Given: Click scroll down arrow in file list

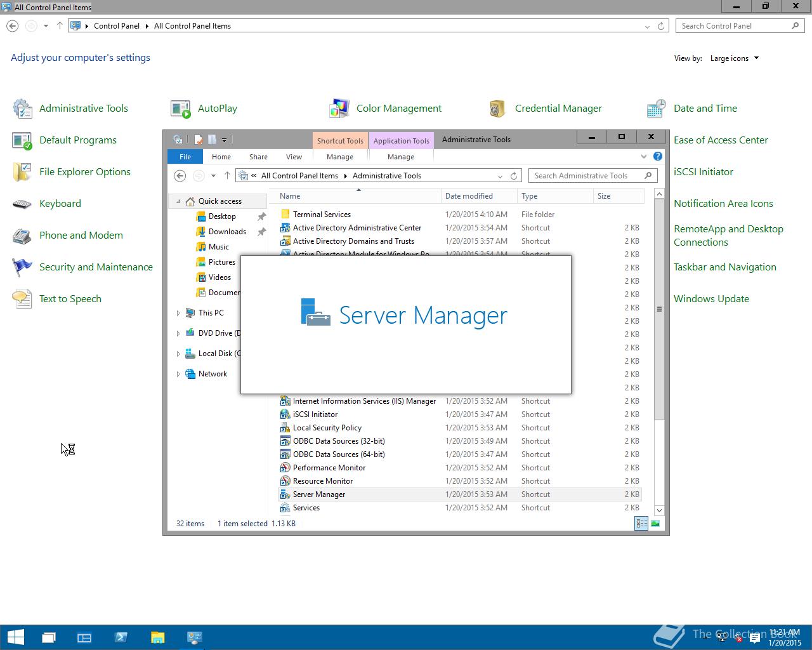Looking at the screenshot, I should coord(659,510).
